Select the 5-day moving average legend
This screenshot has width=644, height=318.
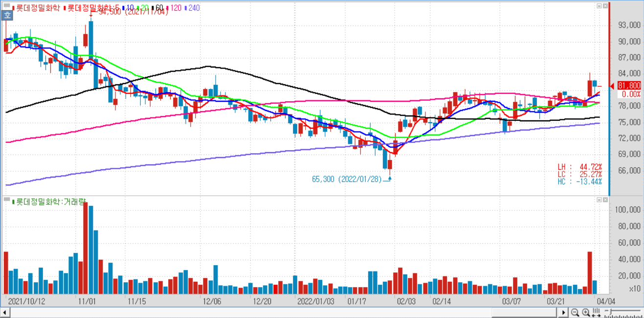[91, 8]
